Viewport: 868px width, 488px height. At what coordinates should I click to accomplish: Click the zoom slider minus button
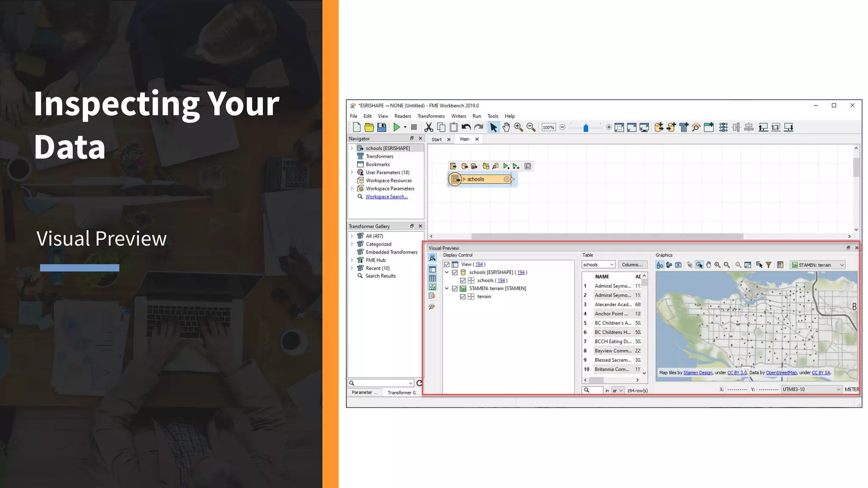click(562, 128)
